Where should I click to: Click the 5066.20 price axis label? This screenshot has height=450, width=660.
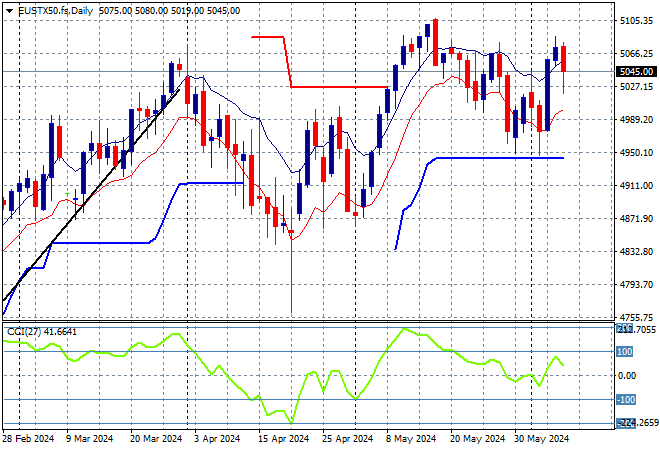click(x=636, y=54)
